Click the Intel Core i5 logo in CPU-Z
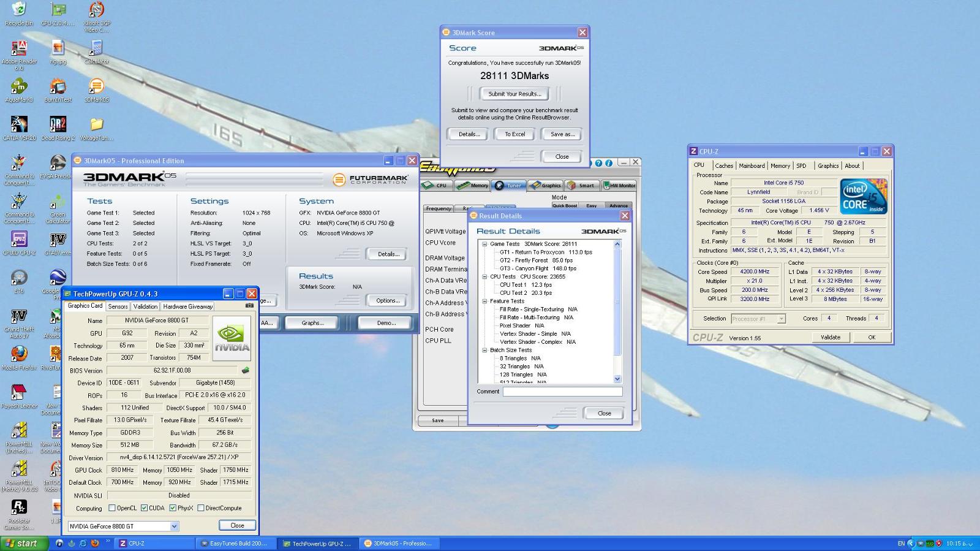This screenshot has height=551, width=980. pyautogui.click(x=864, y=196)
